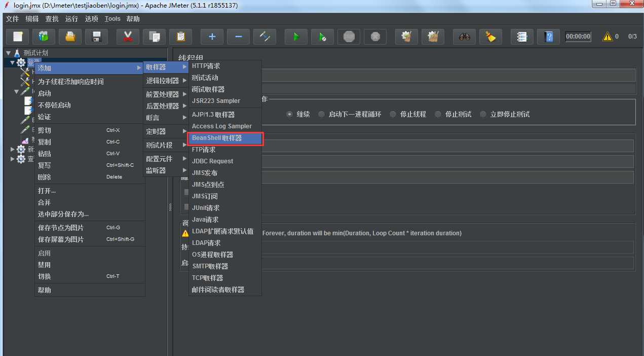Select the 停止线程 radio button

coord(393,114)
